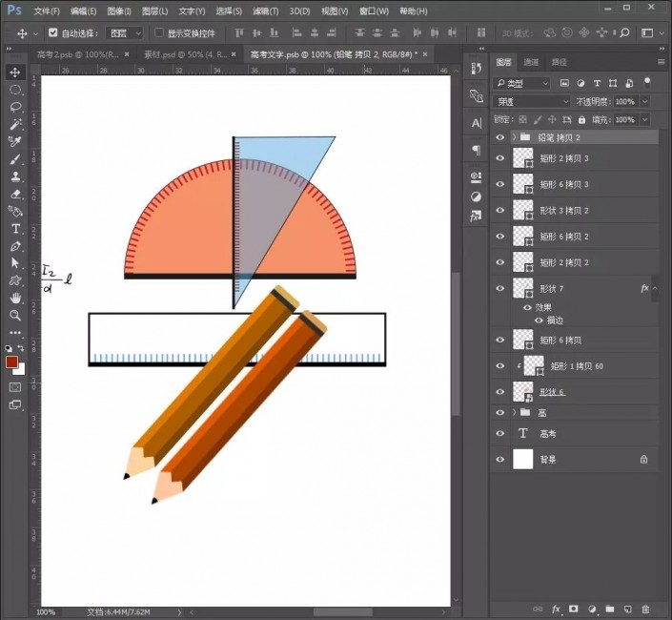Expand the 高 layer group
672x620 pixels.
pyautogui.click(x=514, y=412)
